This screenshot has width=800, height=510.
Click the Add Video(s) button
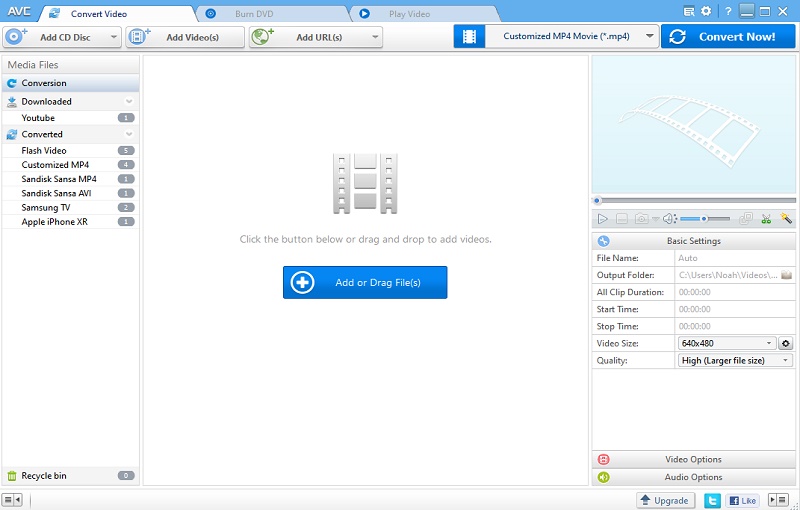[x=185, y=37]
